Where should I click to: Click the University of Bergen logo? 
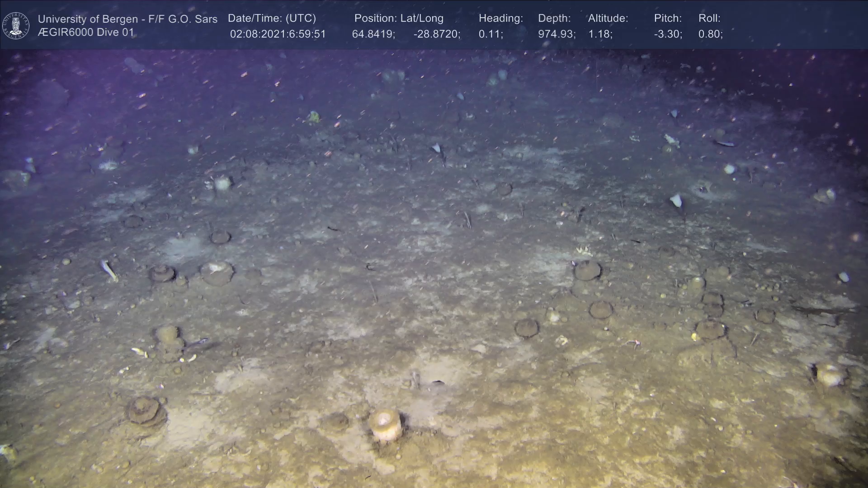16,25
